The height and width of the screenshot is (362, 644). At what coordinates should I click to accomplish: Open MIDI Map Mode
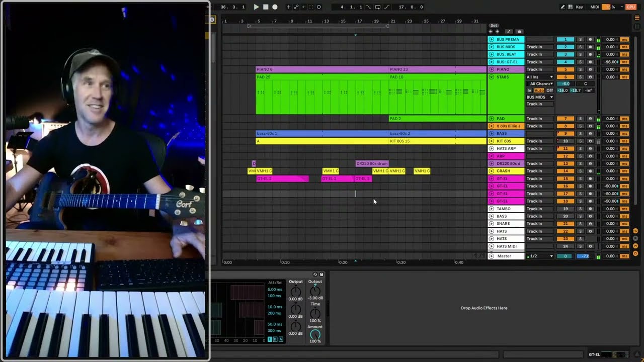[595, 7]
